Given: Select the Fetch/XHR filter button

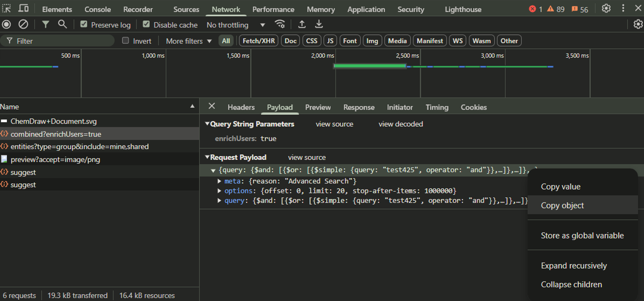Looking at the screenshot, I should 258,41.
